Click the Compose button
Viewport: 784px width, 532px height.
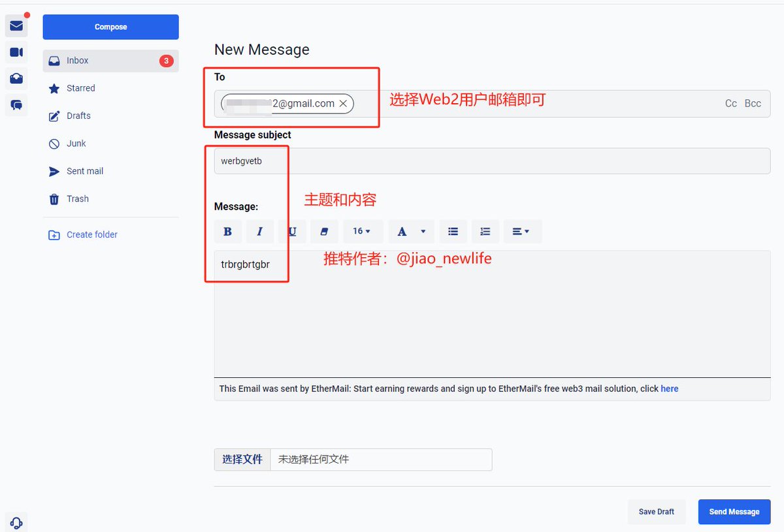coord(110,27)
